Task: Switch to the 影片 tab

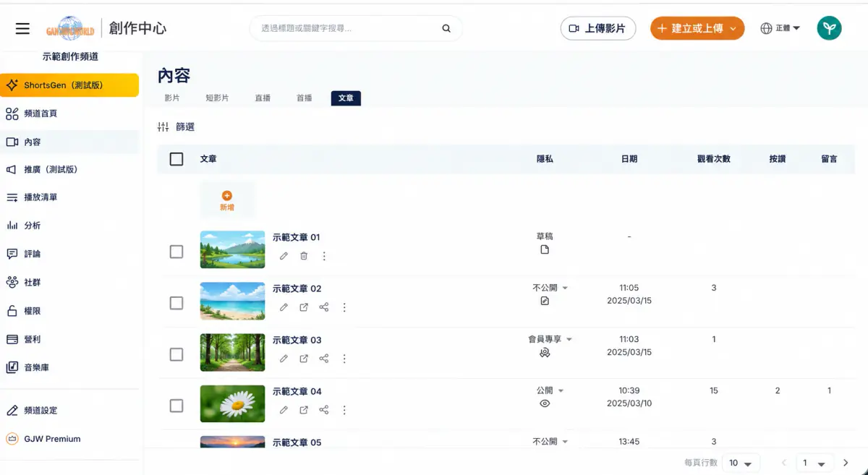Action: point(172,98)
